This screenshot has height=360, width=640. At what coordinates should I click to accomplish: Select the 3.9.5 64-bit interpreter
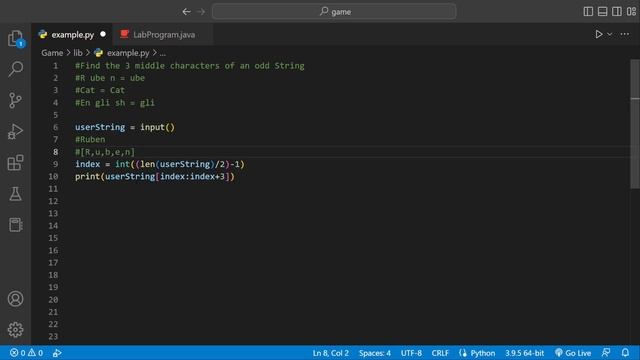pos(524,353)
